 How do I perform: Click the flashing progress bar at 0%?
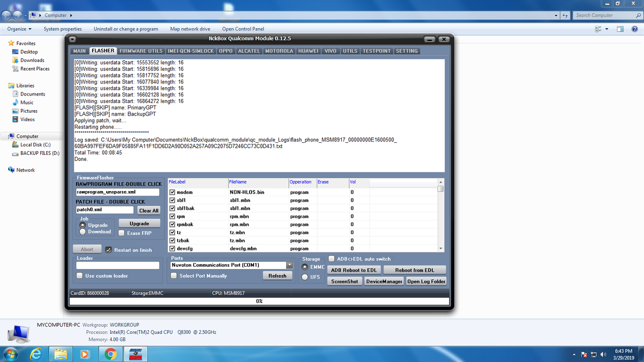pyautogui.click(x=259, y=301)
